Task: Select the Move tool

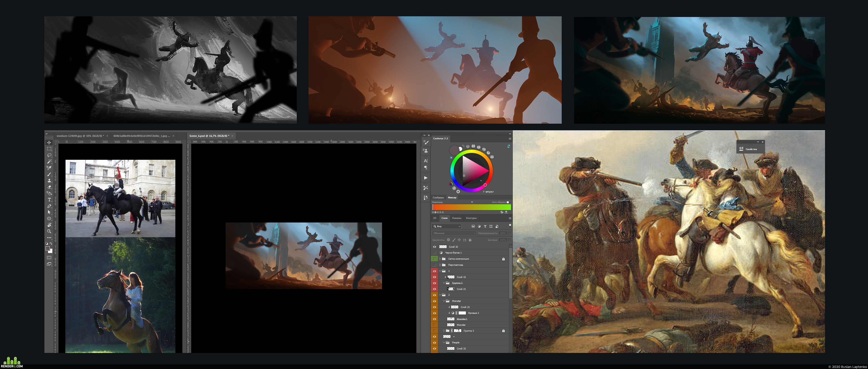Action: coord(49,142)
